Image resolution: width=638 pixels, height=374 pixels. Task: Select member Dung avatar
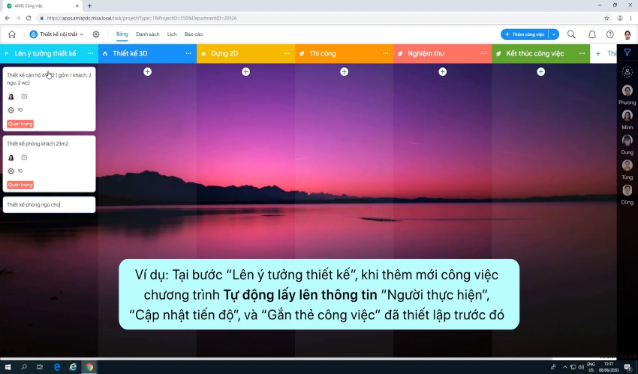[x=627, y=140]
